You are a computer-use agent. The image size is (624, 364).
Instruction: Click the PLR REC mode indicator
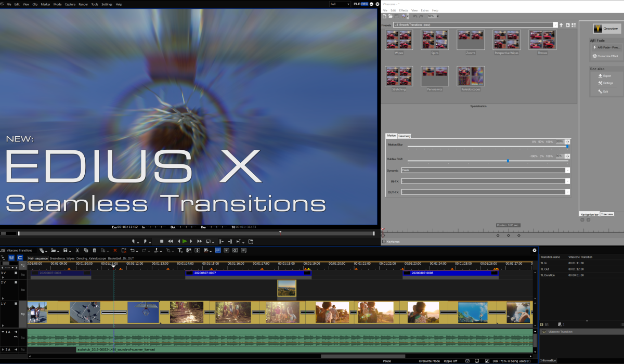(360, 4)
